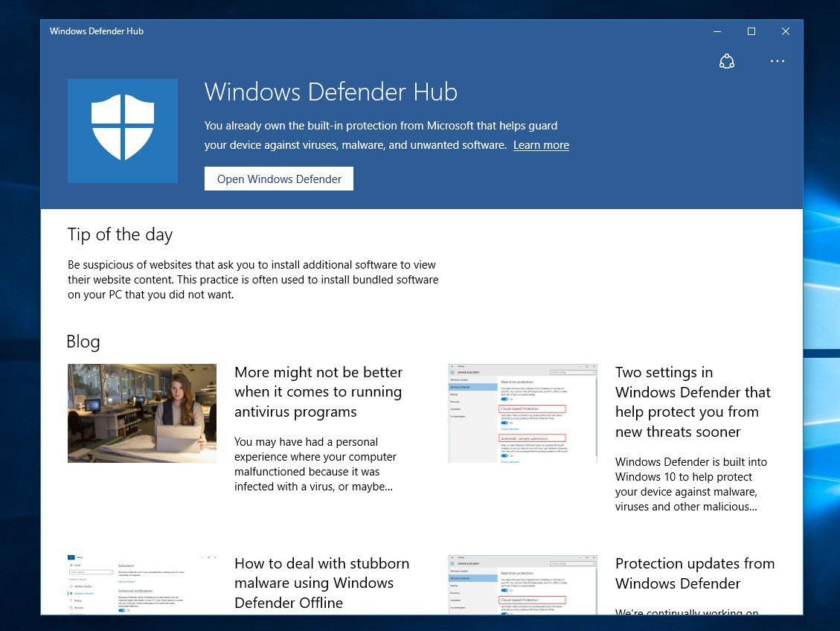Open thumbnail beside 'Two settings in Windows Defender'

pyautogui.click(x=523, y=413)
